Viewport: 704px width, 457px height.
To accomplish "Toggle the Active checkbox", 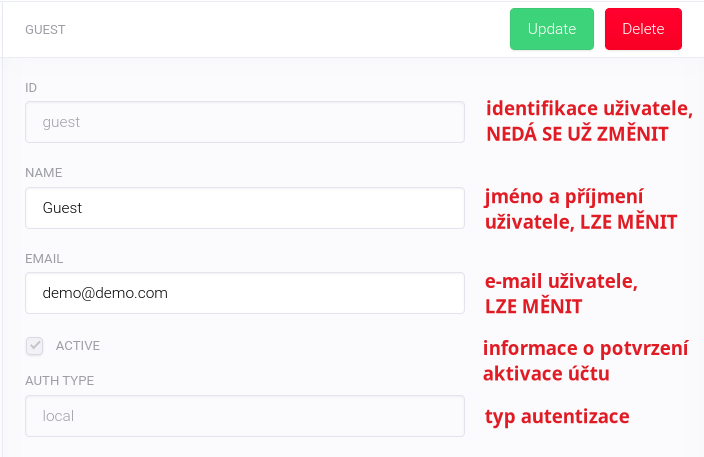I will [35, 346].
